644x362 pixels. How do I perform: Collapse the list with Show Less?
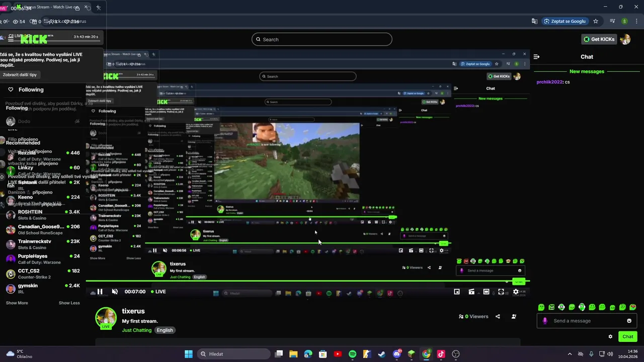click(69, 303)
